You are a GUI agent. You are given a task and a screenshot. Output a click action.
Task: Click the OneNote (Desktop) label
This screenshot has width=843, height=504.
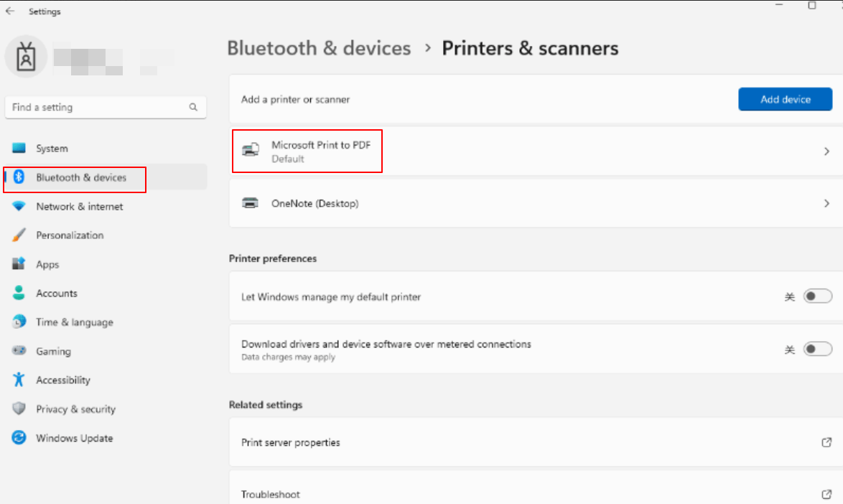click(x=315, y=204)
